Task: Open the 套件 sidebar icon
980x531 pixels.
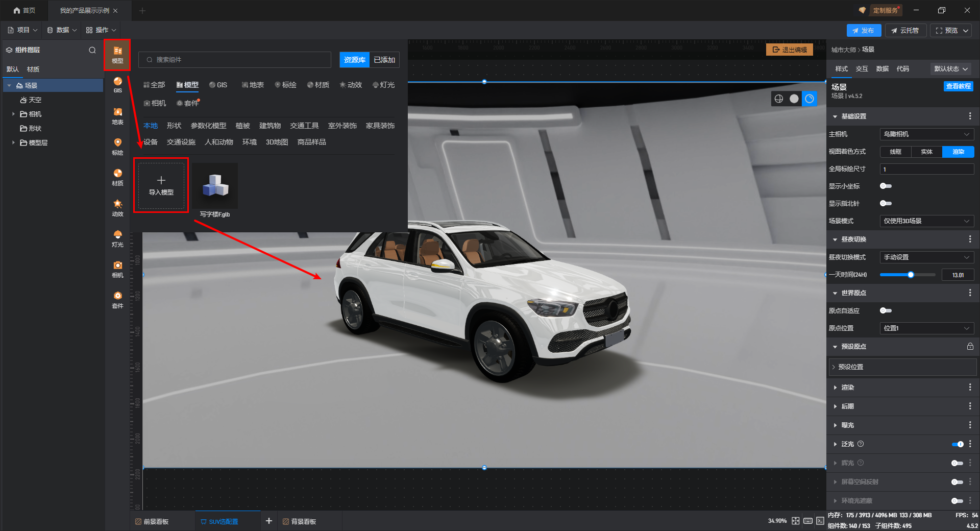Action: [117, 300]
